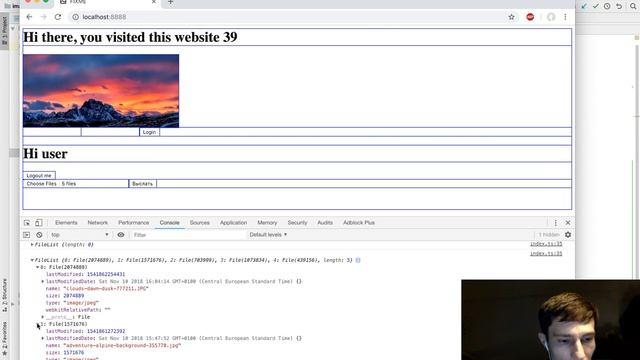Open the second index.ts source link
This screenshot has height=360, width=640.
(x=546, y=253)
